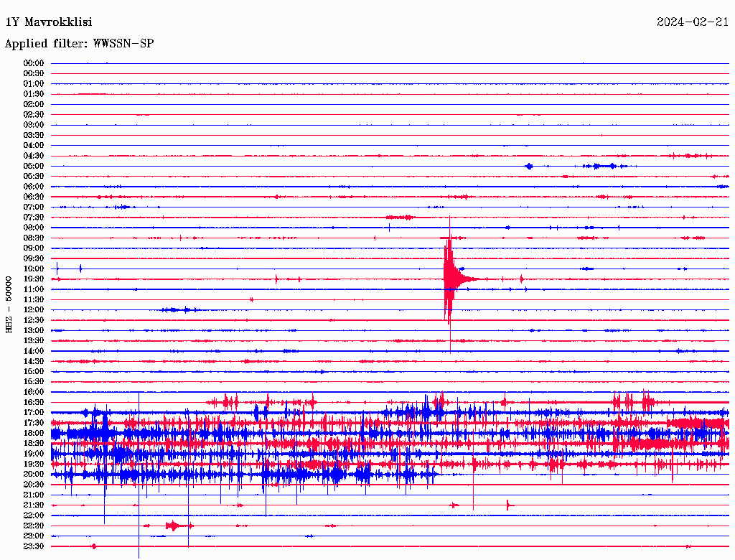Click the '08:00' time label

tap(33, 228)
